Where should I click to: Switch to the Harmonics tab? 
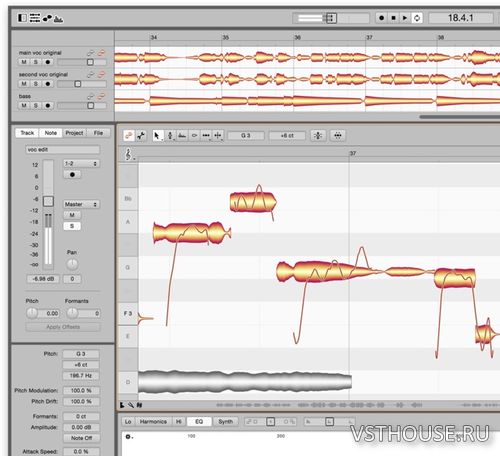pyautogui.click(x=153, y=422)
